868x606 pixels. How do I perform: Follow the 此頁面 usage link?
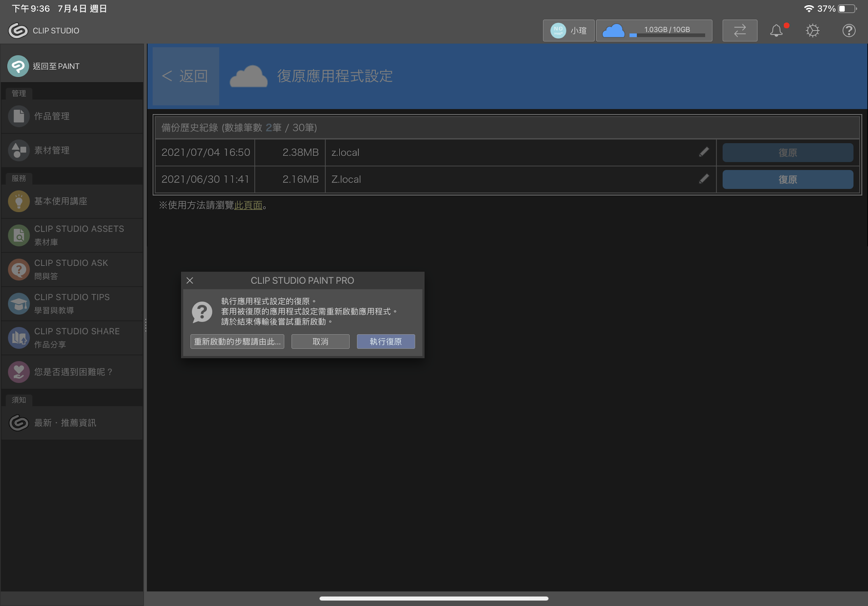(248, 205)
